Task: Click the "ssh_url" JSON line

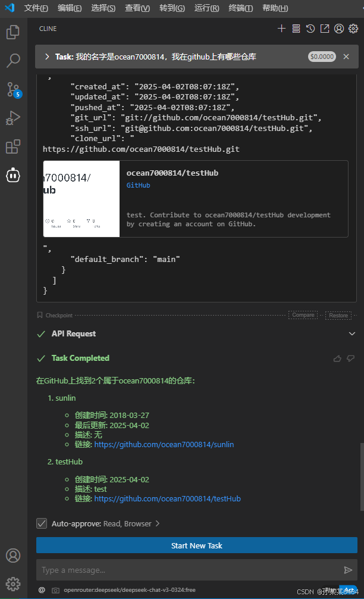Action: 192,128
